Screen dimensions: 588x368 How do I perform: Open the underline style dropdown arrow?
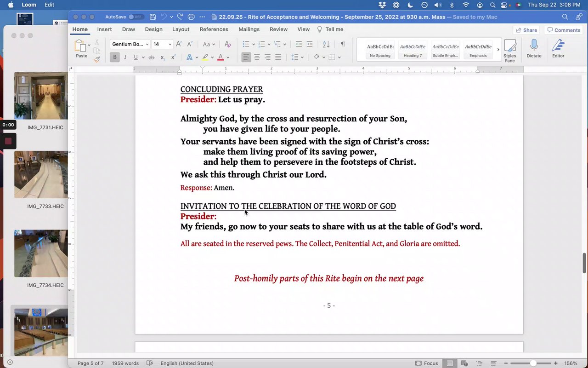pos(143,57)
